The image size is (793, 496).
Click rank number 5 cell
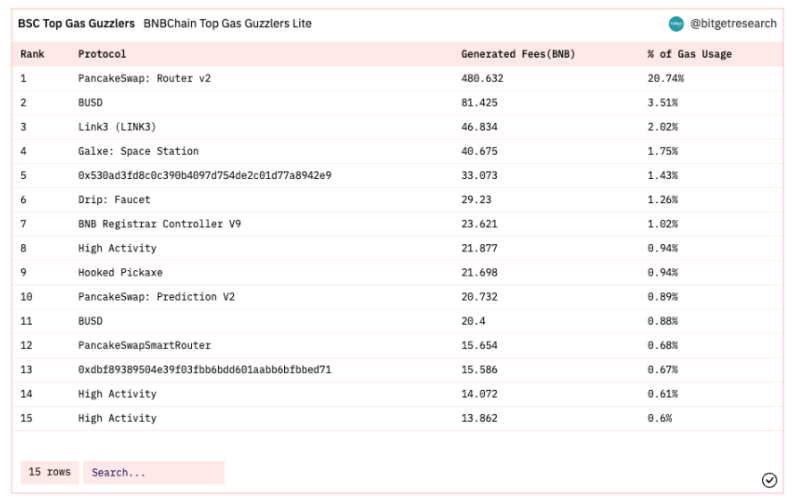(23, 175)
